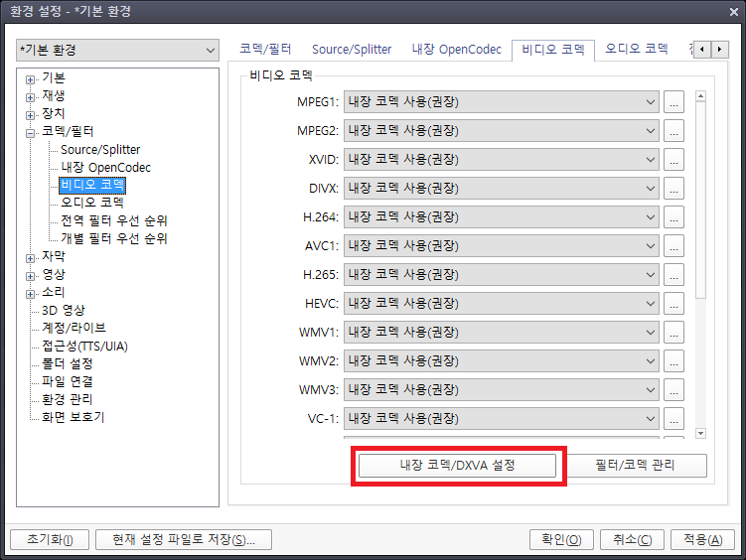Open the DIVX codec dropdown
The width and height of the screenshot is (746, 560).
click(x=502, y=189)
